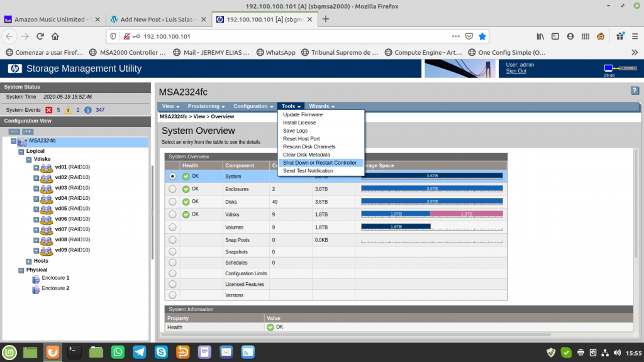The height and width of the screenshot is (362, 644).
Task: Select the Snap Pools row radio button
Action: click(x=172, y=239)
